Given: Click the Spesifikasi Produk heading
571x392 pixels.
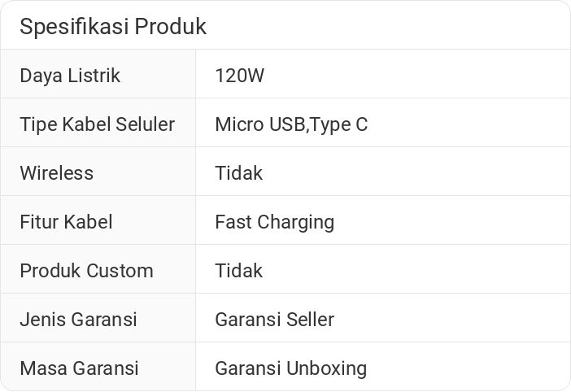Looking at the screenshot, I should point(113,27).
